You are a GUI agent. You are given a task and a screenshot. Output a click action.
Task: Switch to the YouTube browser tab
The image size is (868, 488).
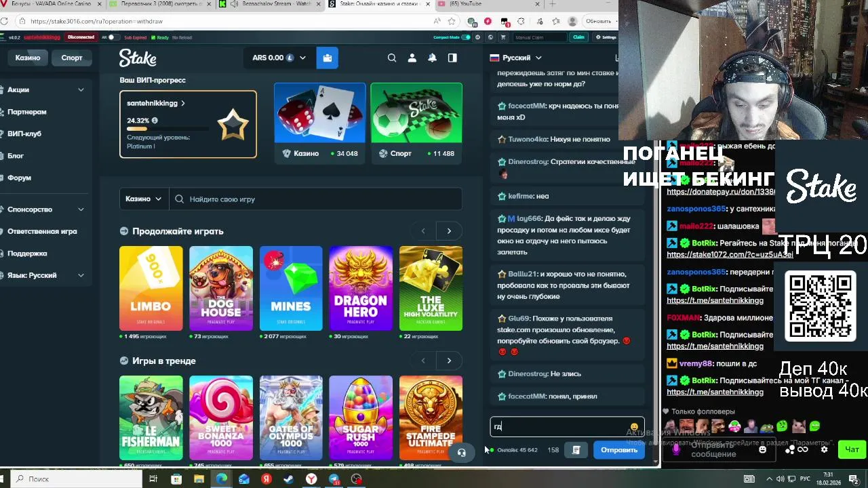[488, 4]
